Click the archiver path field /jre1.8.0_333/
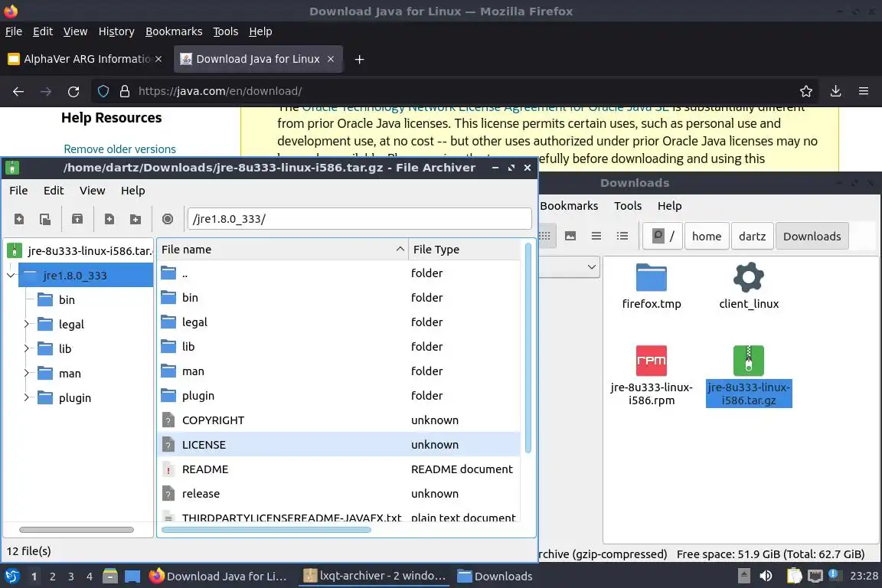The image size is (882, 588). [359, 219]
